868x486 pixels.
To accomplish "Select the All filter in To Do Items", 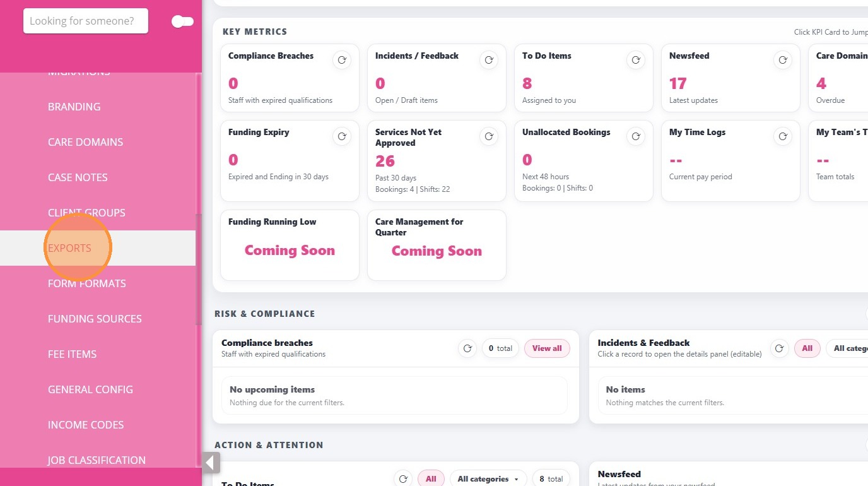I will coord(431,478).
